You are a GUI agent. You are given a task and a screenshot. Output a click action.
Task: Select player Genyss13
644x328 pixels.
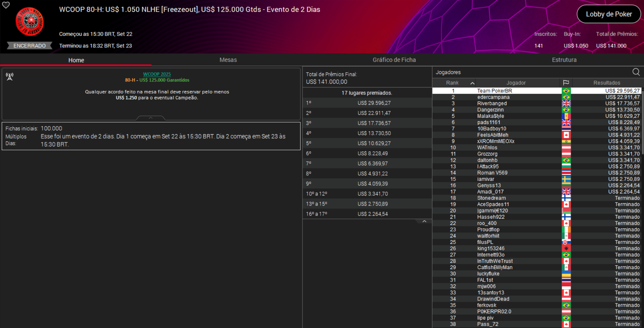point(536,185)
